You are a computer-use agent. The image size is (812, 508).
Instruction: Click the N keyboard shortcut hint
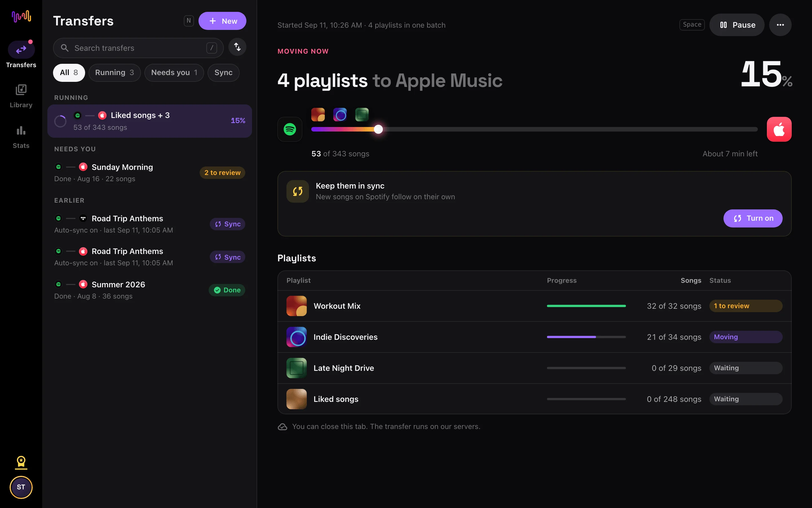(189, 21)
